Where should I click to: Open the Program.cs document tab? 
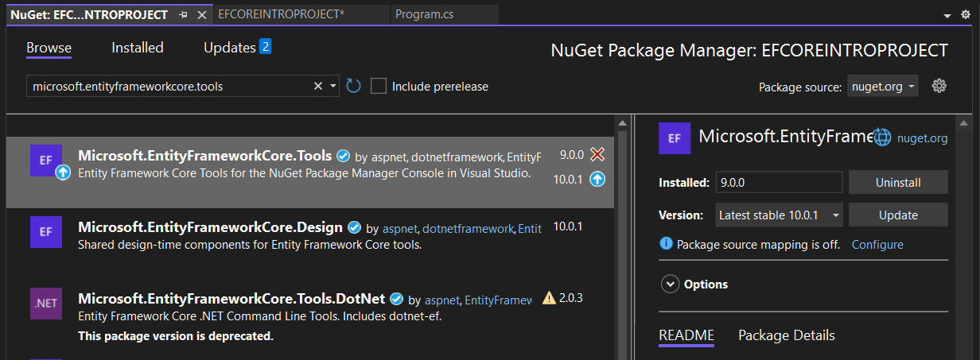pyautogui.click(x=423, y=14)
